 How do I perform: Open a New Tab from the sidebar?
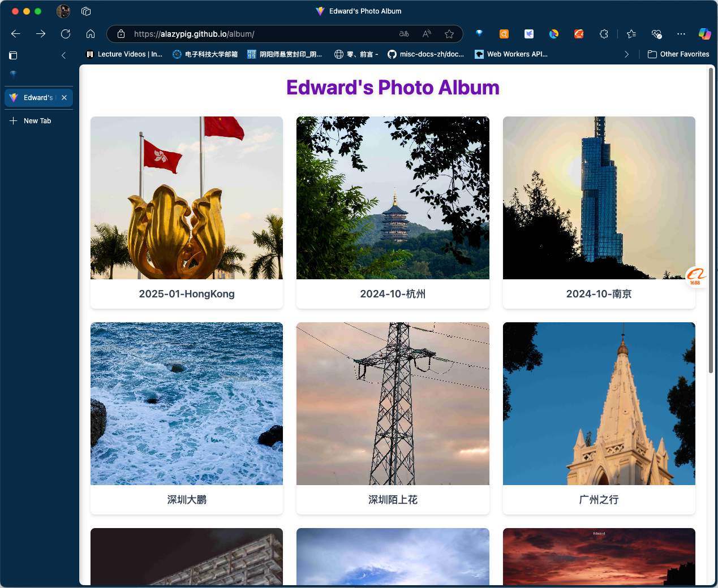pos(37,121)
